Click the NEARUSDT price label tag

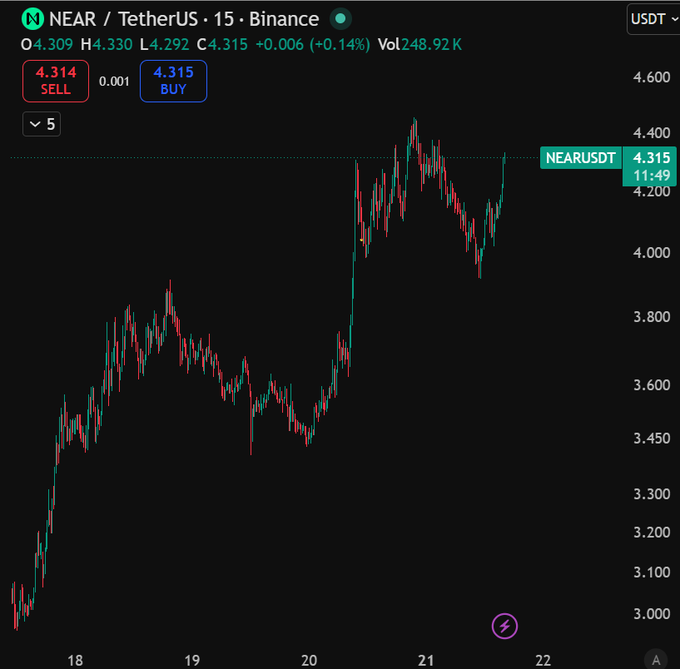(x=581, y=158)
